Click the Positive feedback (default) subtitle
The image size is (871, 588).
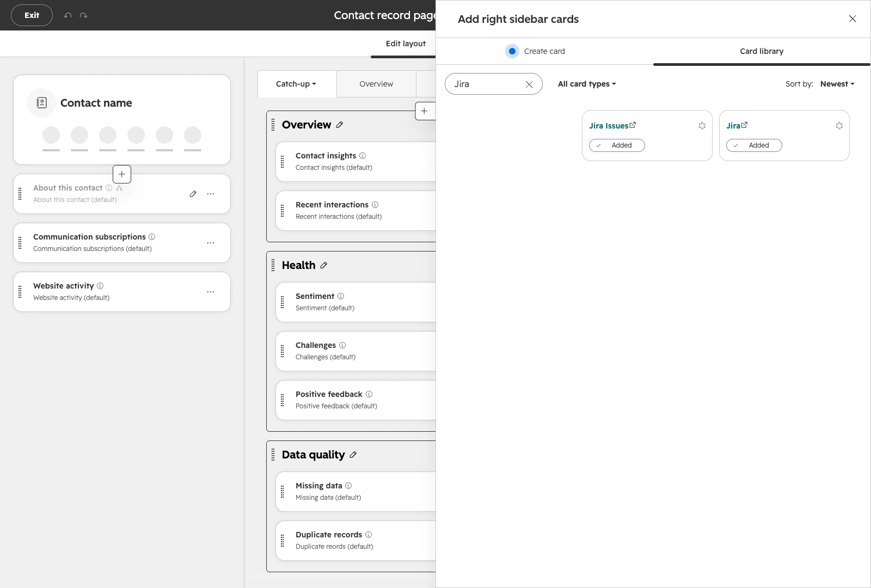click(x=336, y=406)
